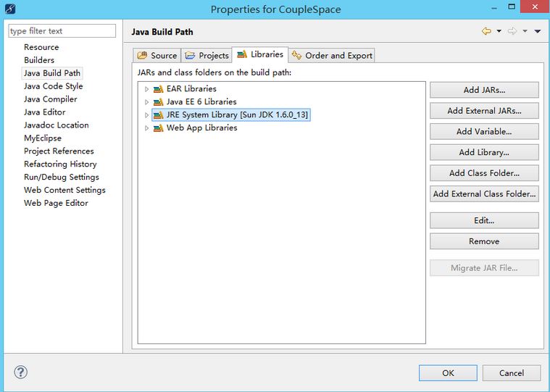
Task: Expand the Java EE 6 Libraries node
Action: pos(146,102)
